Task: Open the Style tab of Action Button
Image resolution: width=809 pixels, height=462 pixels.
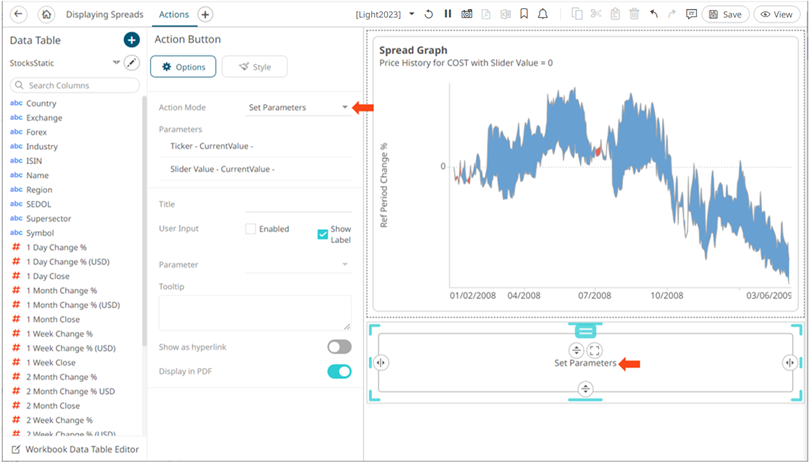Action: (x=254, y=67)
